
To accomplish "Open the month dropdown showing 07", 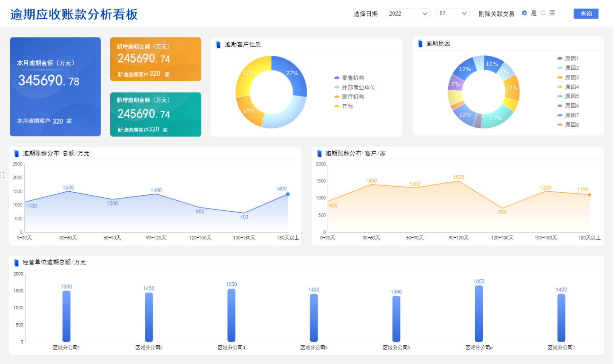I will tap(453, 13).
